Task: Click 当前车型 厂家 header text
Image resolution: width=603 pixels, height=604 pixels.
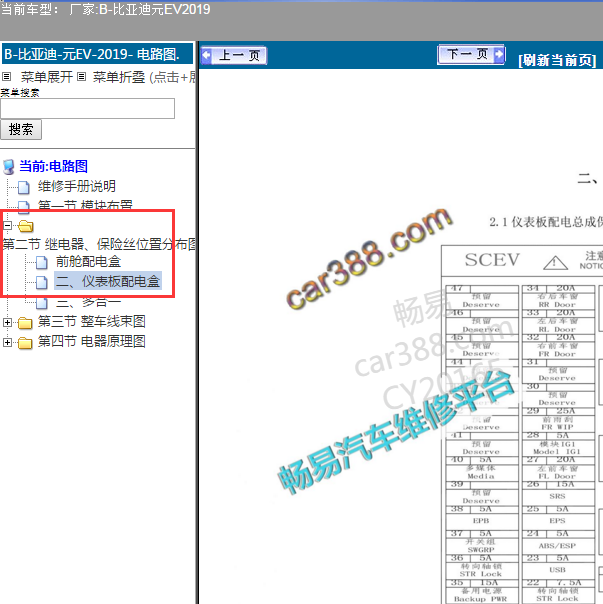Action: 106,9
